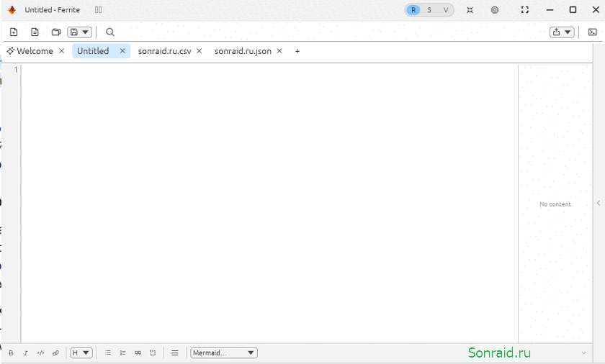Image resolution: width=605 pixels, height=364 pixels.
Task: Insert inline code formatting
Action: [x=40, y=352]
